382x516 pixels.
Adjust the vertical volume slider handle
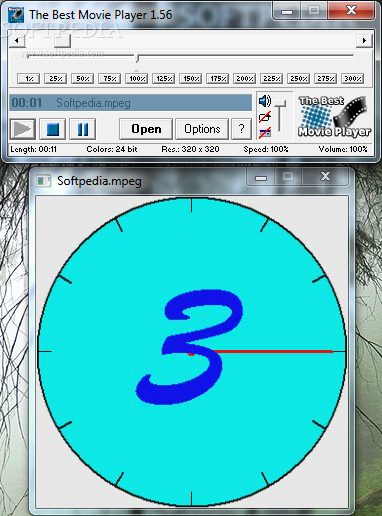coord(280,103)
